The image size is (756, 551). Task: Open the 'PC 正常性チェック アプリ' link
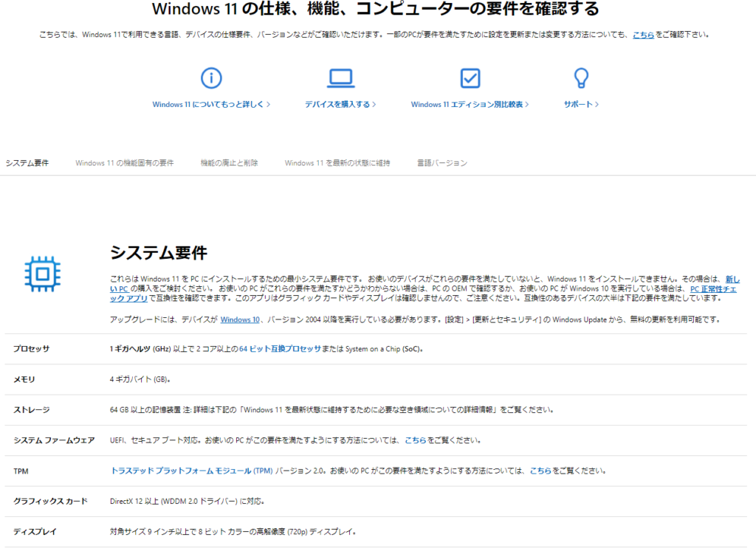pyautogui.click(x=713, y=288)
